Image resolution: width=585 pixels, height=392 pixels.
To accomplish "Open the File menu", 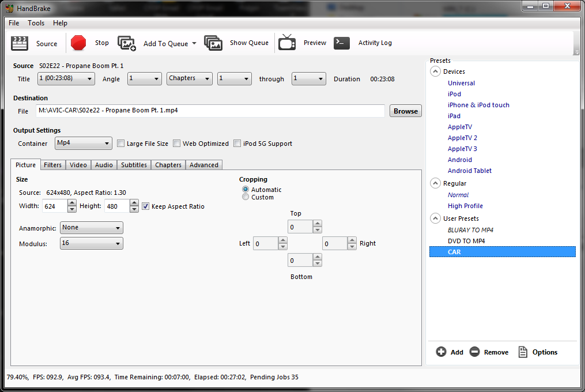I will tap(14, 23).
